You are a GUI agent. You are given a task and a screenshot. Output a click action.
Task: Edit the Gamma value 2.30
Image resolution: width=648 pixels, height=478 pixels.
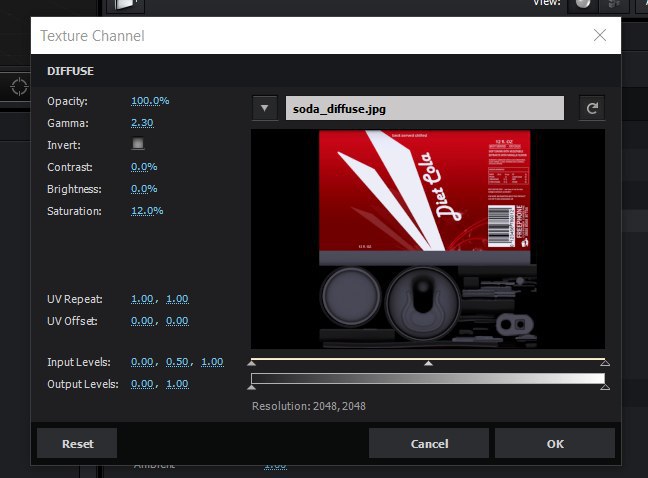[142, 123]
